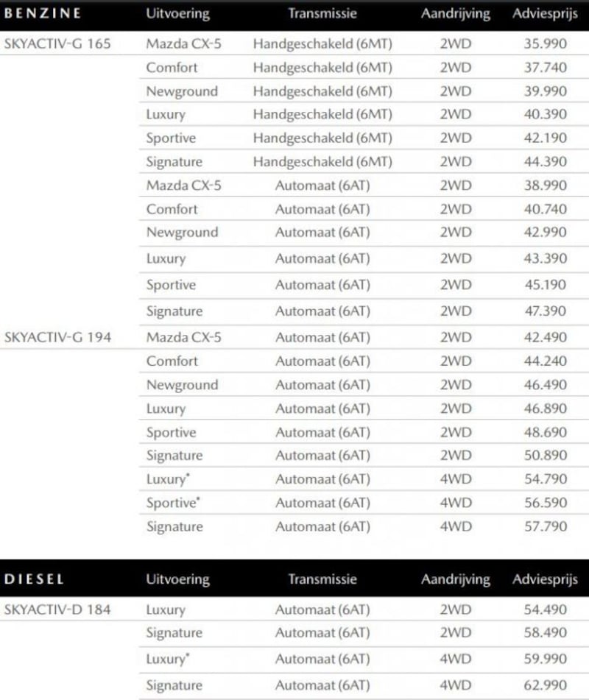
Task: Click 4WD in the 62.990 row
Action: point(456,685)
